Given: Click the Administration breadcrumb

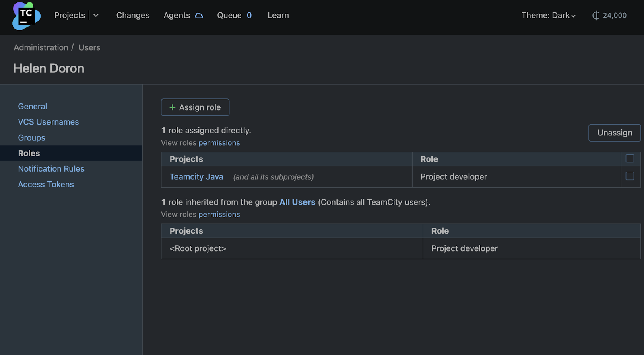Looking at the screenshot, I should (41, 47).
